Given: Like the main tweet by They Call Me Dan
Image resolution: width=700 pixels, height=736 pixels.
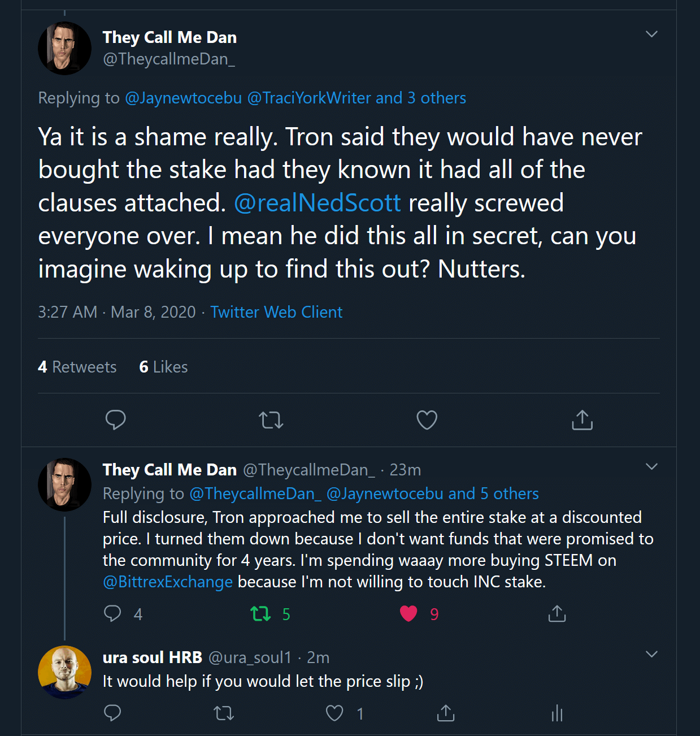Looking at the screenshot, I should click(x=427, y=420).
